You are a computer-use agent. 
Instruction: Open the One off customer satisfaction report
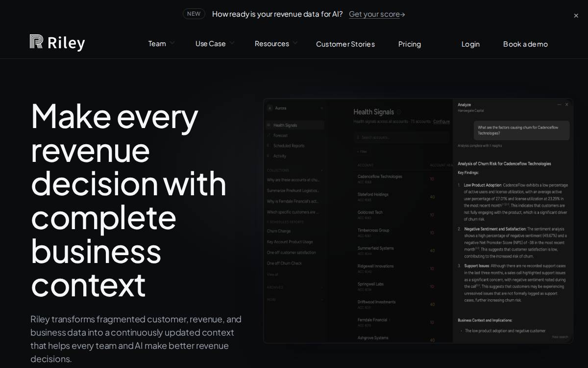coord(292,253)
